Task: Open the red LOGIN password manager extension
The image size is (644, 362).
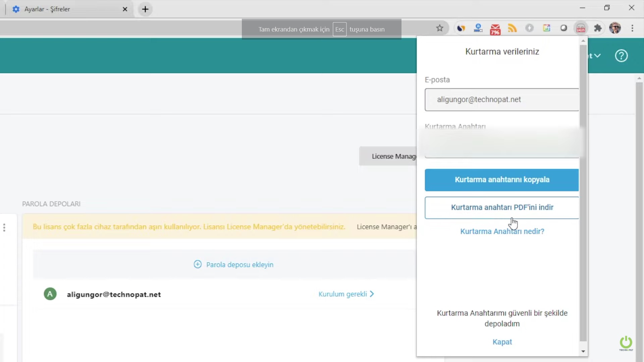Action: pos(581,28)
